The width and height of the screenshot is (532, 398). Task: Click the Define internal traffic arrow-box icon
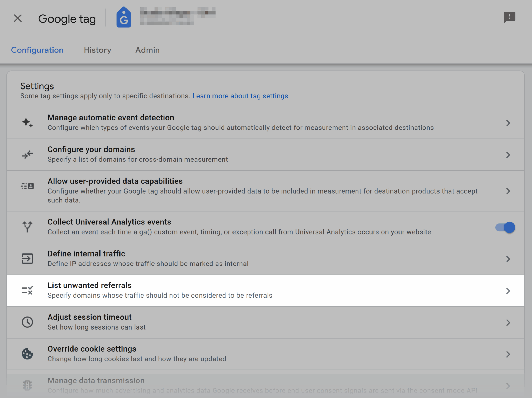27,259
